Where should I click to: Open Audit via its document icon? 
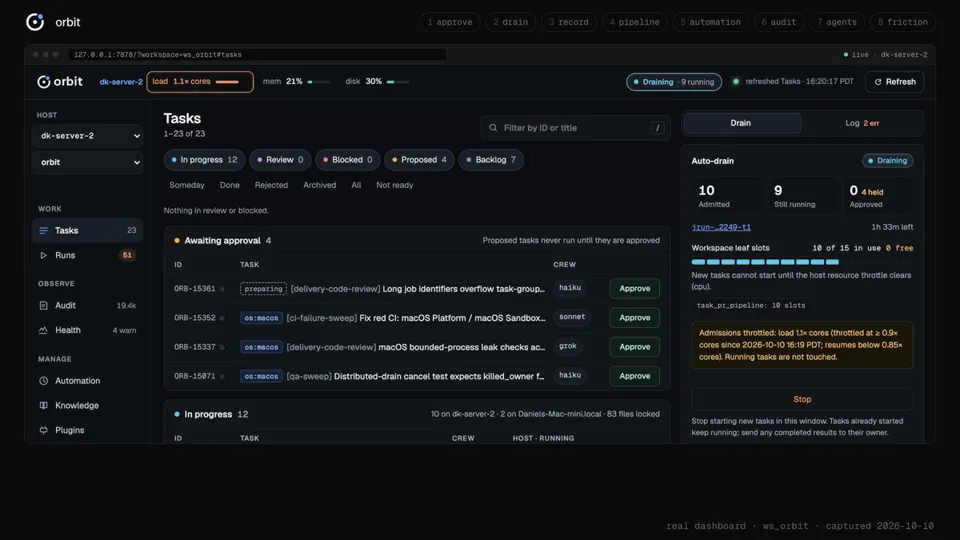(x=43, y=306)
